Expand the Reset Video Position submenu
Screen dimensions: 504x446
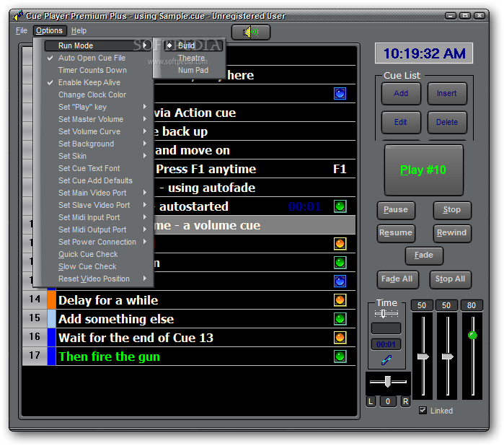click(97, 279)
